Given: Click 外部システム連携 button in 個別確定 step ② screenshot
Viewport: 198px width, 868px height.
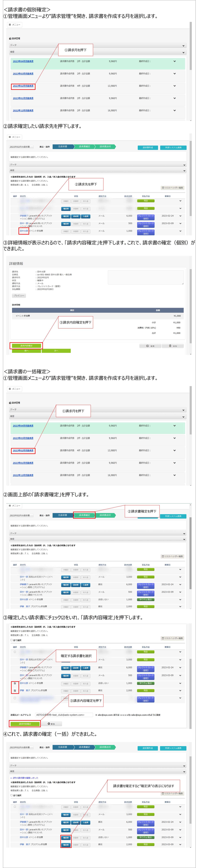Looking at the screenshot, I should click(173, 148).
